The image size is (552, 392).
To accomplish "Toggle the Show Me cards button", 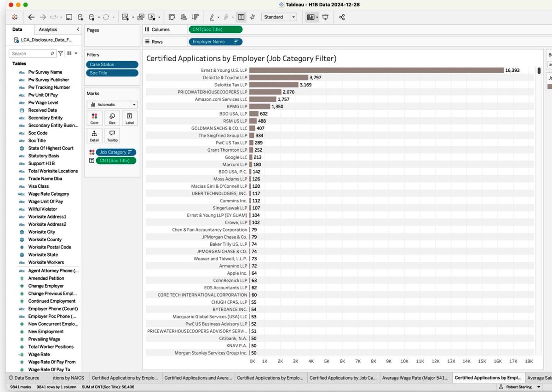I will 311,17.
